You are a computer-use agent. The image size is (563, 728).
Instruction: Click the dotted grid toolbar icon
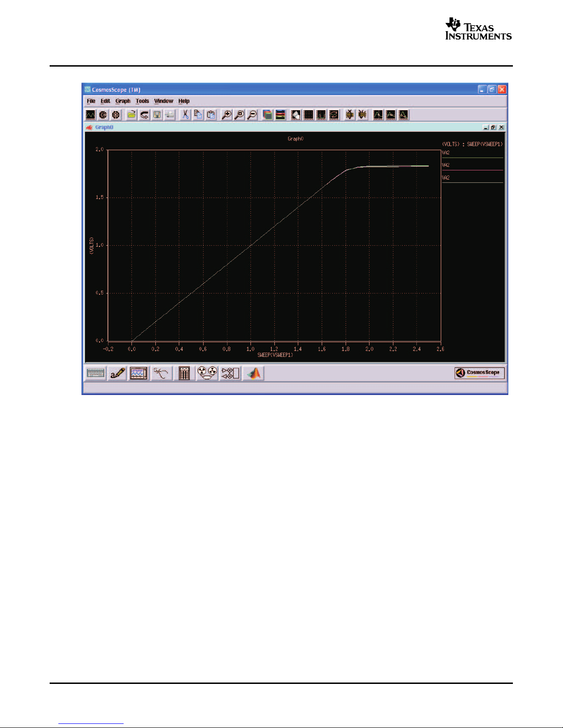(x=309, y=115)
